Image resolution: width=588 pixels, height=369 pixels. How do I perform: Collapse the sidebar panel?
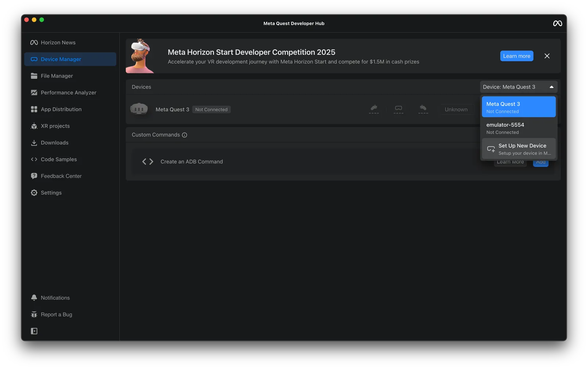tap(34, 331)
